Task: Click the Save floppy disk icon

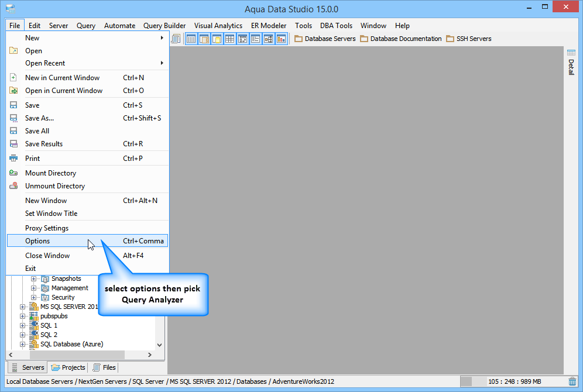Action: [13, 105]
